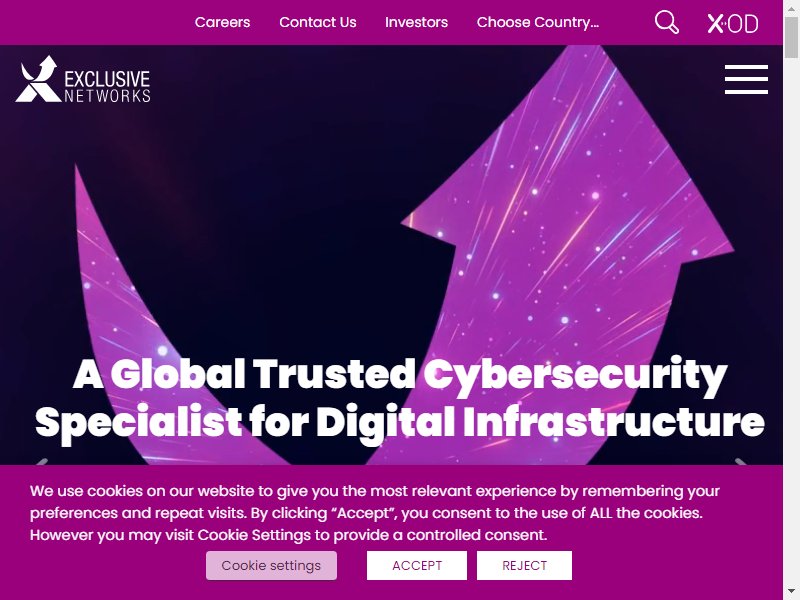800x600 pixels.
Task: Click the page scrollbar thumb
Action: 791,37
